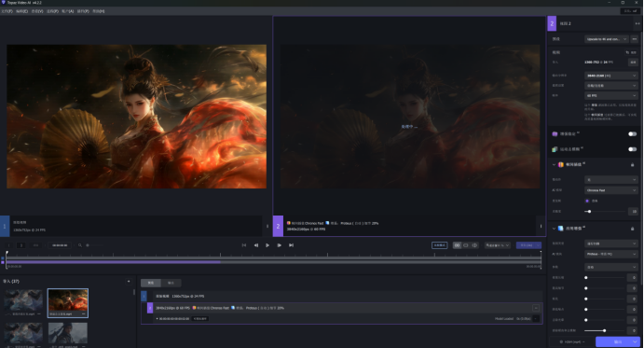Jump to the last frame

(291, 245)
